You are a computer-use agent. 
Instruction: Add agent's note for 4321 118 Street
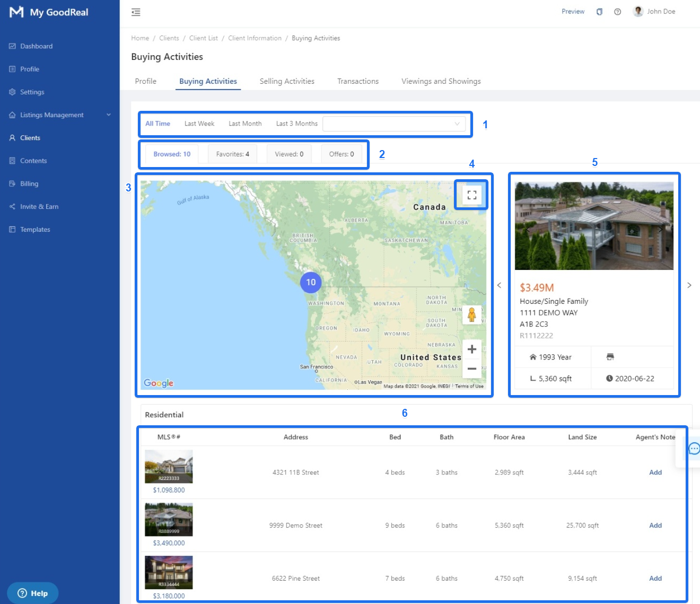(655, 472)
